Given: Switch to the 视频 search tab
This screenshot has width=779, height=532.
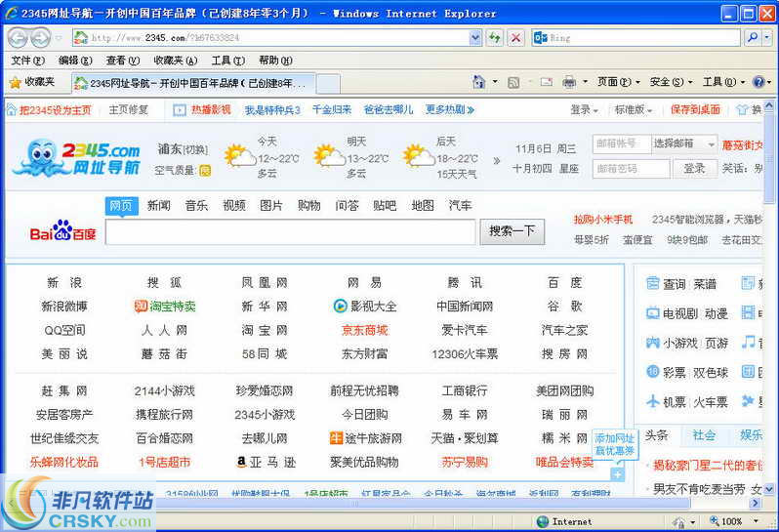Looking at the screenshot, I should 234,206.
